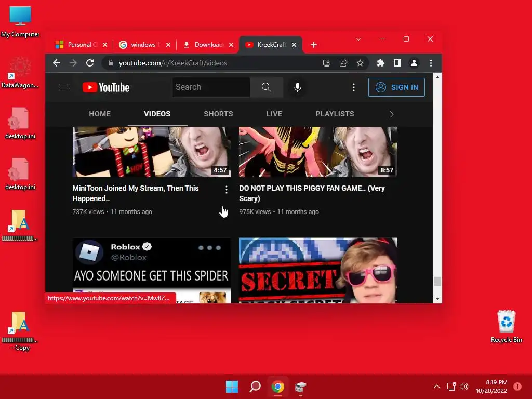View site info lock icon
The image size is (532, 399).
click(x=110, y=63)
